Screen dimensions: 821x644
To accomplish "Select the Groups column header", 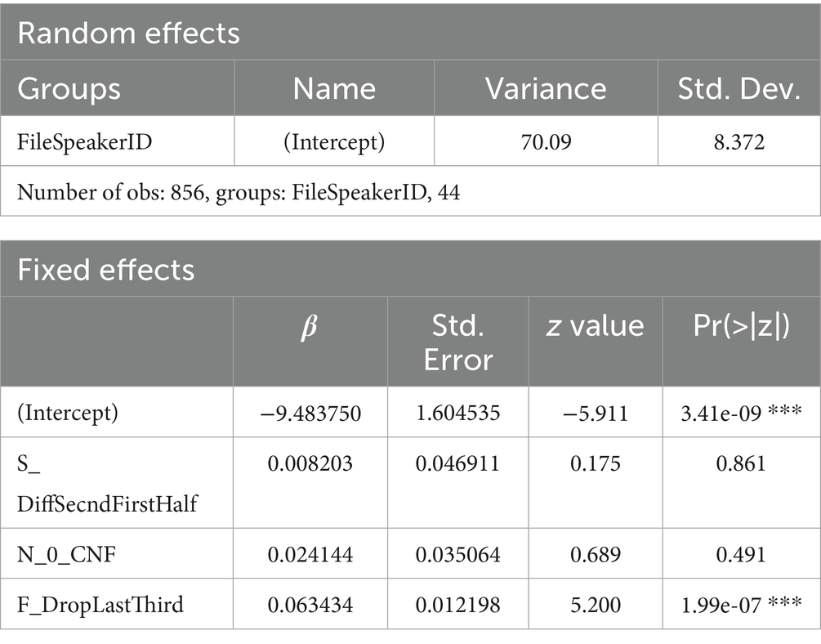I will [x=69, y=89].
